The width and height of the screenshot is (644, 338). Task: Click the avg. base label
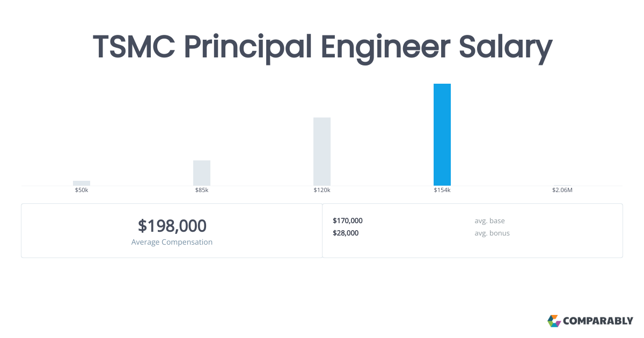click(x=489, y=221)
